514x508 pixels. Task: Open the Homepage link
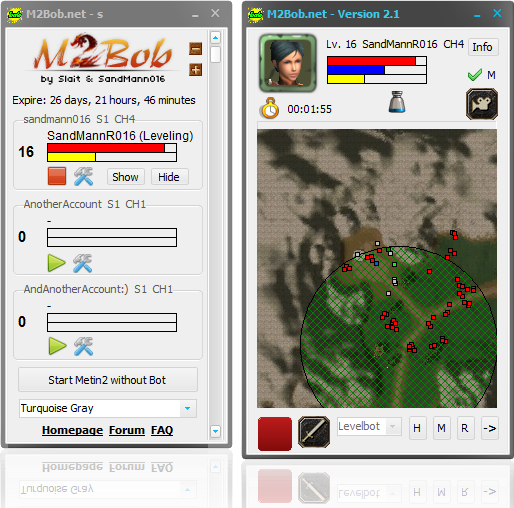pyautogui.click(x=72, y=430)
